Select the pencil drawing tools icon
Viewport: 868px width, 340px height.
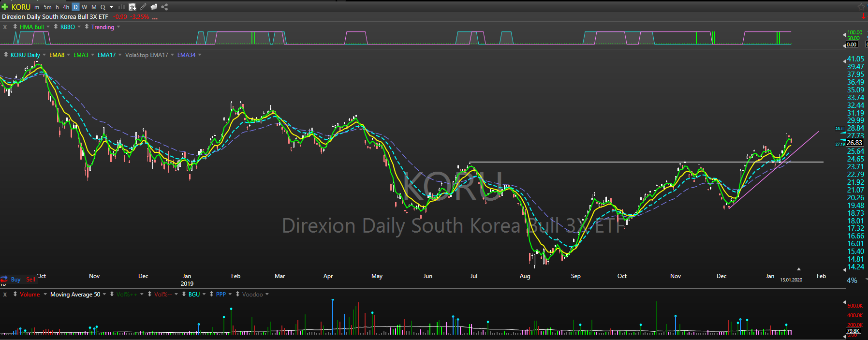pyautogui.click(x=143, y=7)
